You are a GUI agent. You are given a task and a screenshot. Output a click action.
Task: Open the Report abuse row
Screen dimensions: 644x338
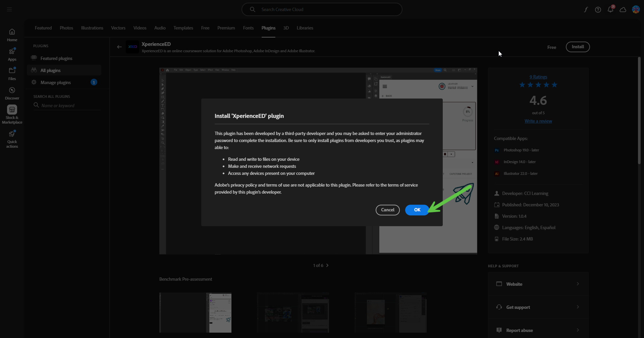tap(538, 330)
